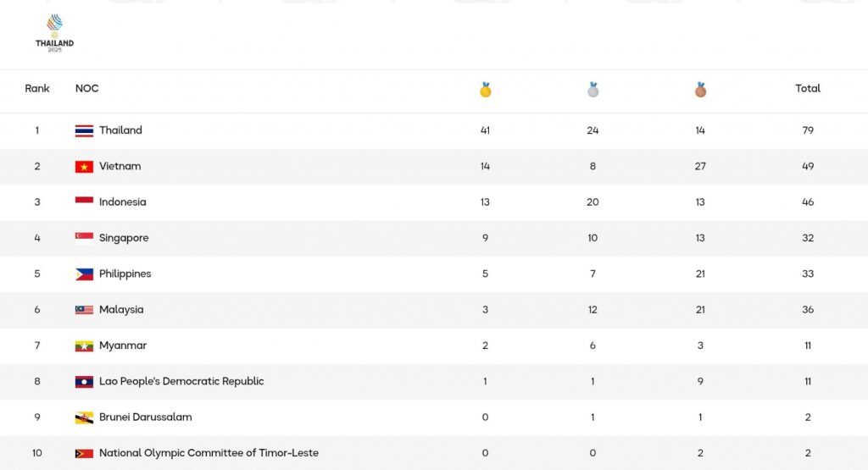Click Myanmar's gold count 2

[486, 346]
